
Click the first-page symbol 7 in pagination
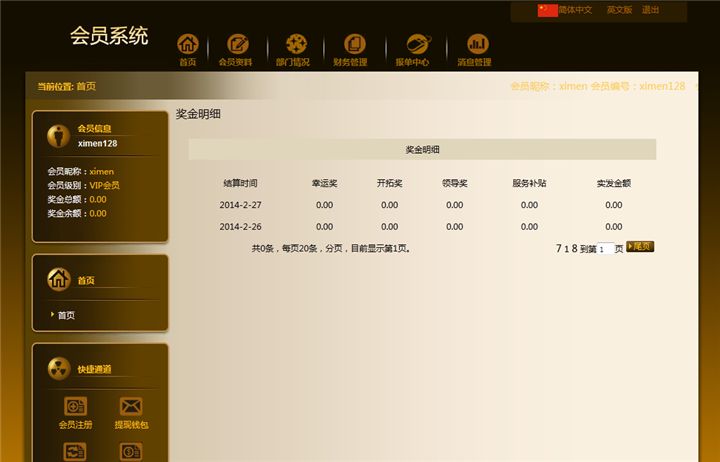tap(558, 248)
